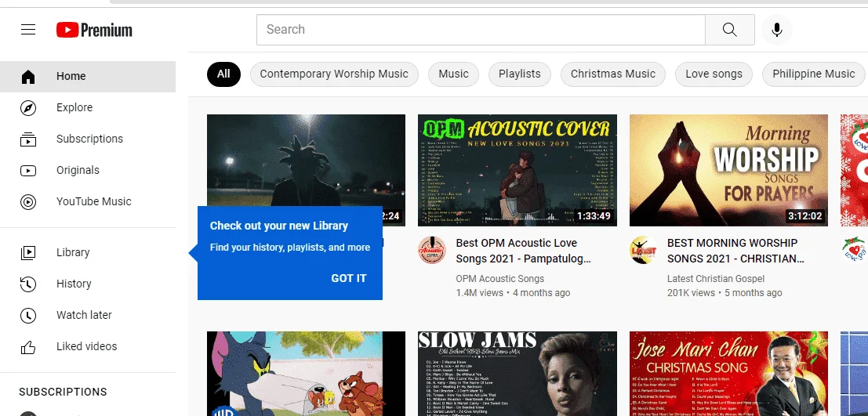This screenshot has width=868, height=416.
Task: Select the Music filter chip
Action: [453, 74]
